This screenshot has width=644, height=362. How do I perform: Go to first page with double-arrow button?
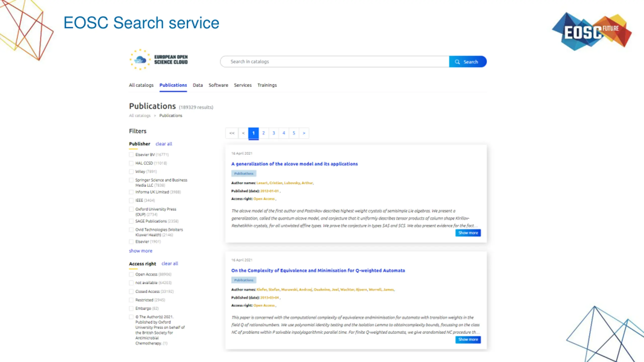point(232,133)
